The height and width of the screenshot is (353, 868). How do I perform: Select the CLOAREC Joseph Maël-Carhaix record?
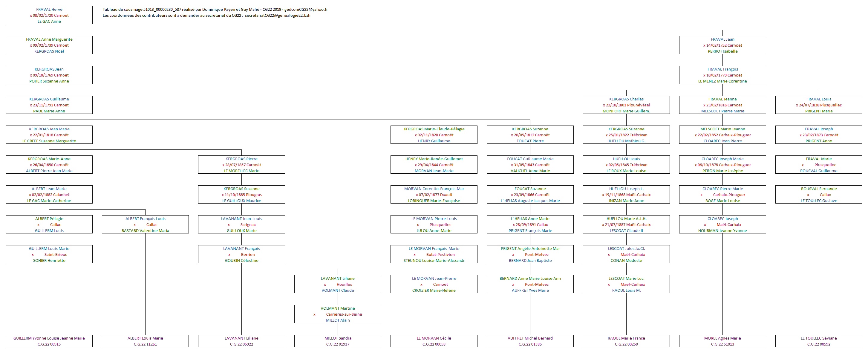(x=723, y=224)
